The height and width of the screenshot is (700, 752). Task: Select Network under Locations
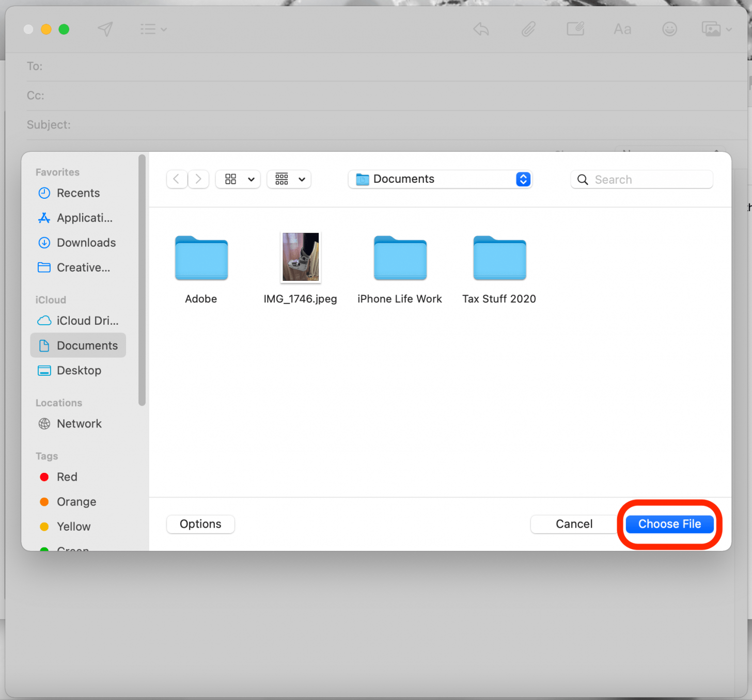(79, 423)
